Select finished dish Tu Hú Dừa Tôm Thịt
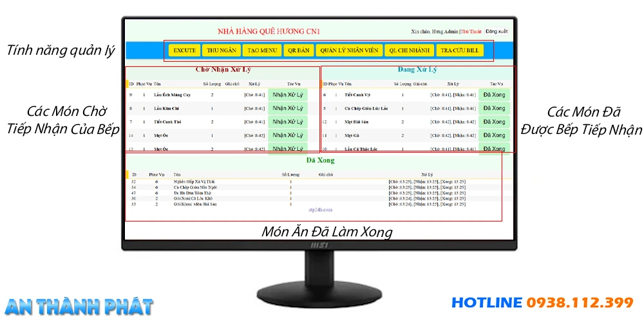This screenshot has width=644, height=322. click(192, 193)
